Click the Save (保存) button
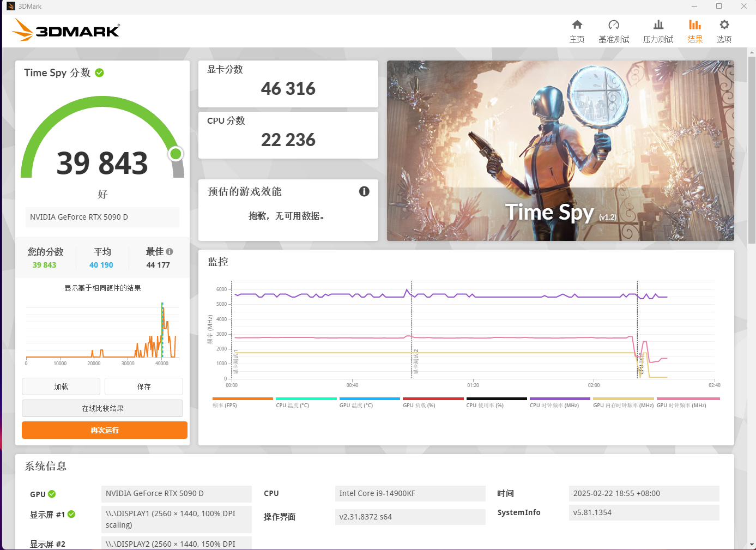The width and height of the screenshot is (756, 550). 144,386
